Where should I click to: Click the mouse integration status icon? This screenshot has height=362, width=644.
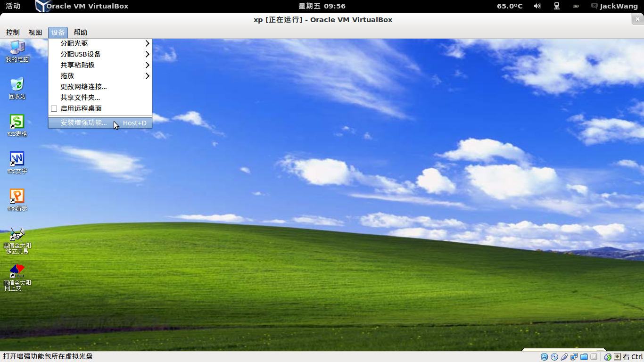point(608,357)
